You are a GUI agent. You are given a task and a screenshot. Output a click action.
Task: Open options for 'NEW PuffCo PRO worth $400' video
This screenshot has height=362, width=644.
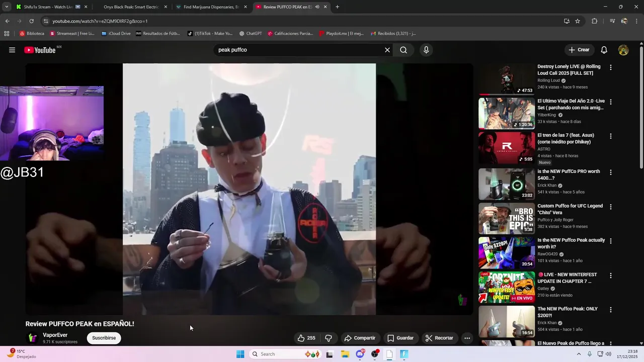coord(611,172)
